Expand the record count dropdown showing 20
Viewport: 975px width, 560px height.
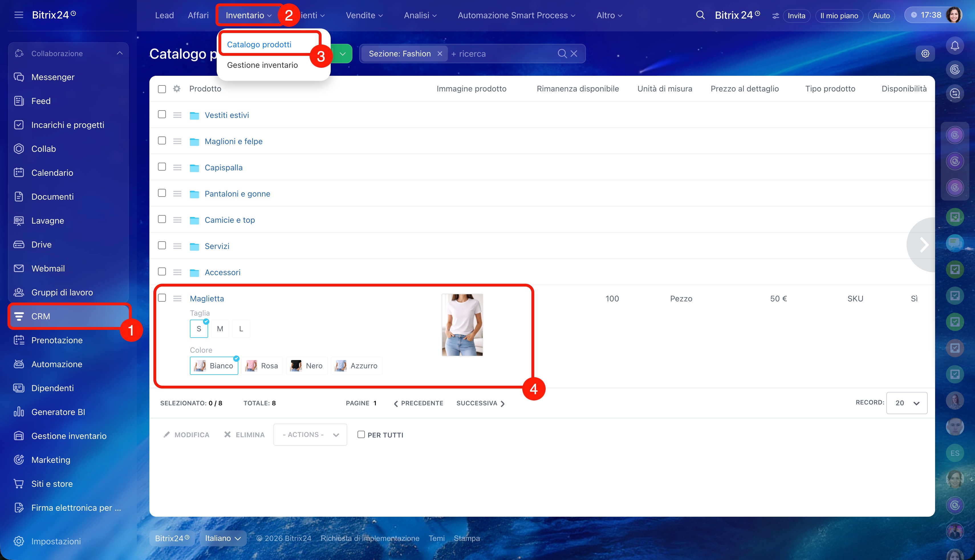tap(907, 403)
